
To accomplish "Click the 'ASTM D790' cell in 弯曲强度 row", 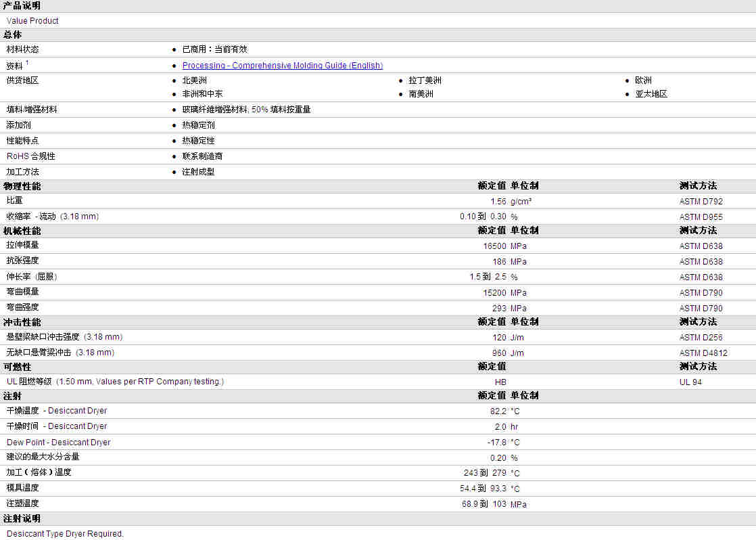I will (x=701, y=309).
